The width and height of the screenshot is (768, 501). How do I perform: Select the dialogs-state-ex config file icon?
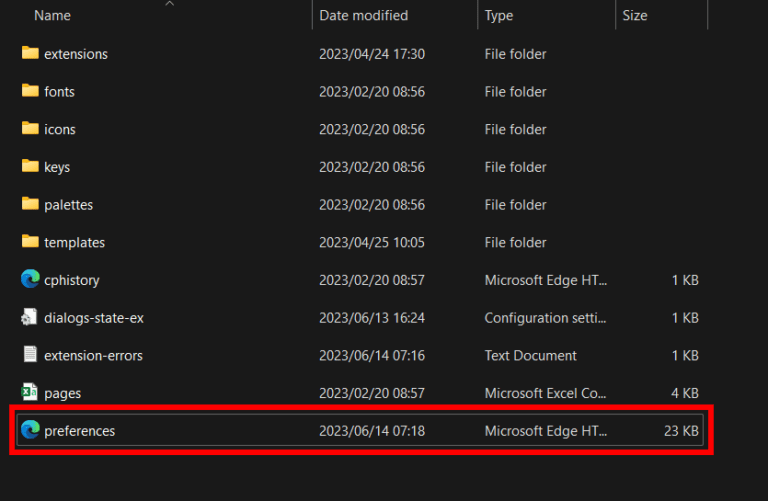pyautogui.click(x=30, y=318)
